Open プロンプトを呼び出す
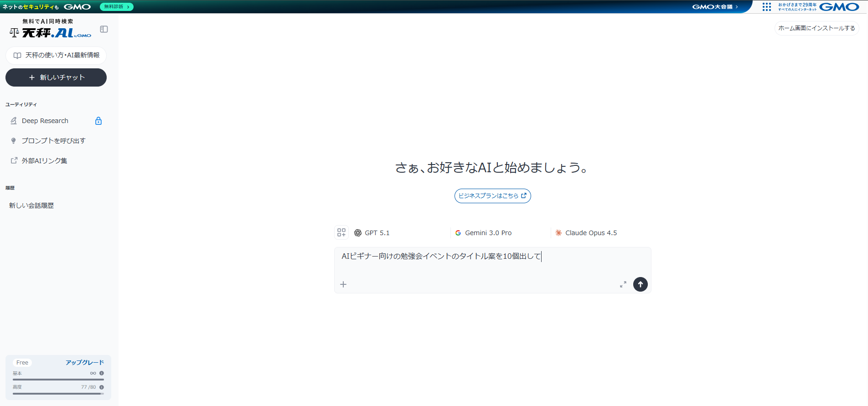This screenshot has width=868, height=406. [56, 141]
